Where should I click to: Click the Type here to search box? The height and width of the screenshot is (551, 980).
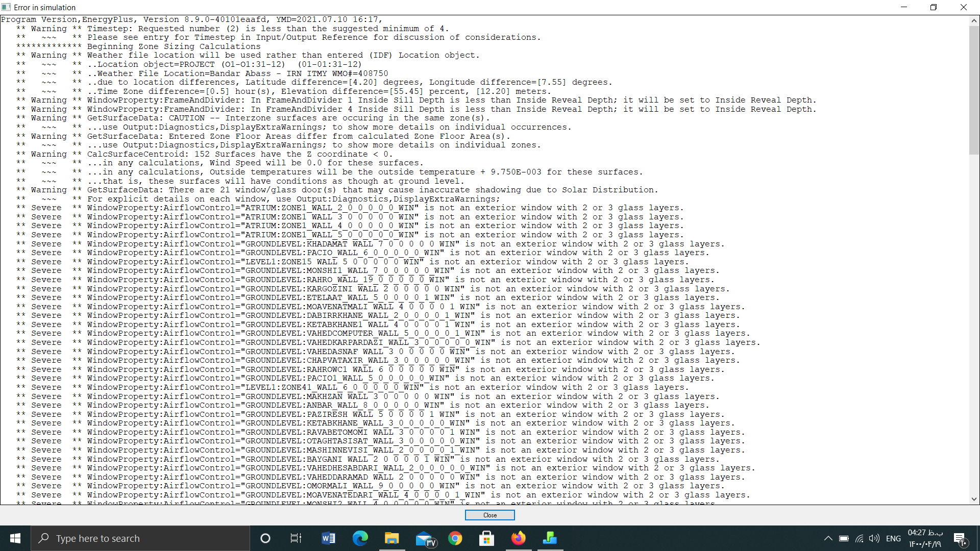point(140,538)
